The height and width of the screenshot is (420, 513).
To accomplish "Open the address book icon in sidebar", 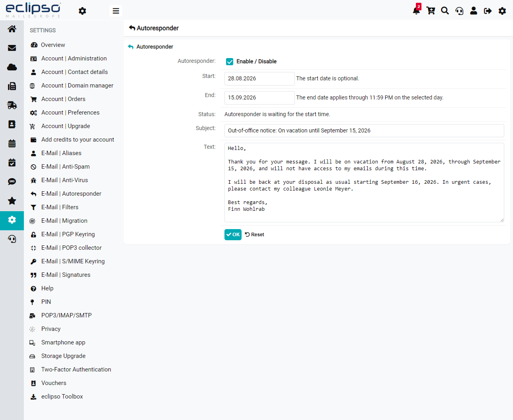I will click(12, 124).
